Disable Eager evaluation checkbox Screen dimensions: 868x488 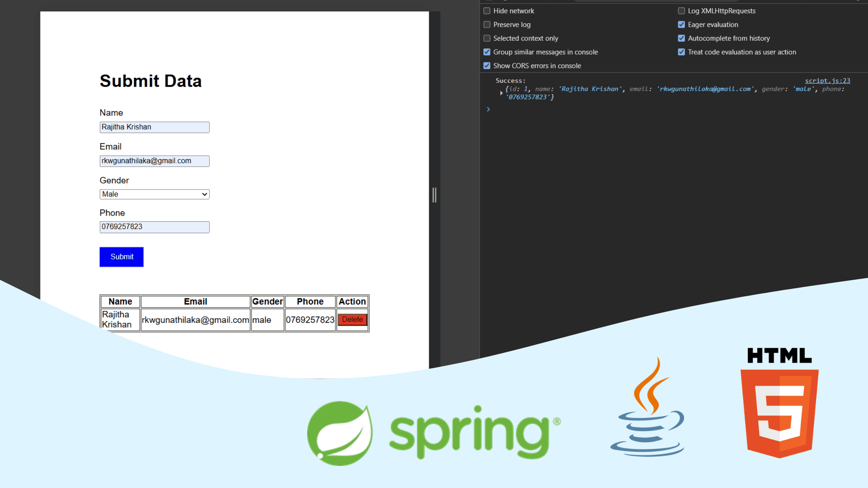[x=681, y=25]
